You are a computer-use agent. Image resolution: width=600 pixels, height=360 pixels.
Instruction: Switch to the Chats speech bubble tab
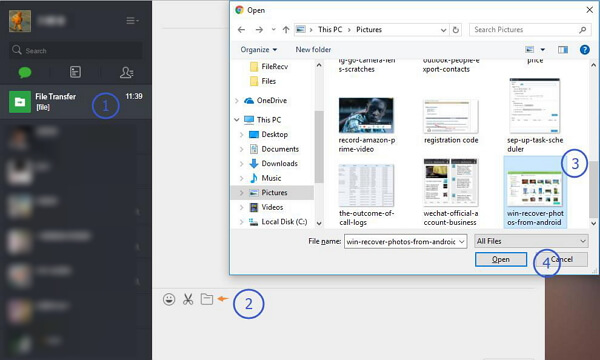[25, 72]
